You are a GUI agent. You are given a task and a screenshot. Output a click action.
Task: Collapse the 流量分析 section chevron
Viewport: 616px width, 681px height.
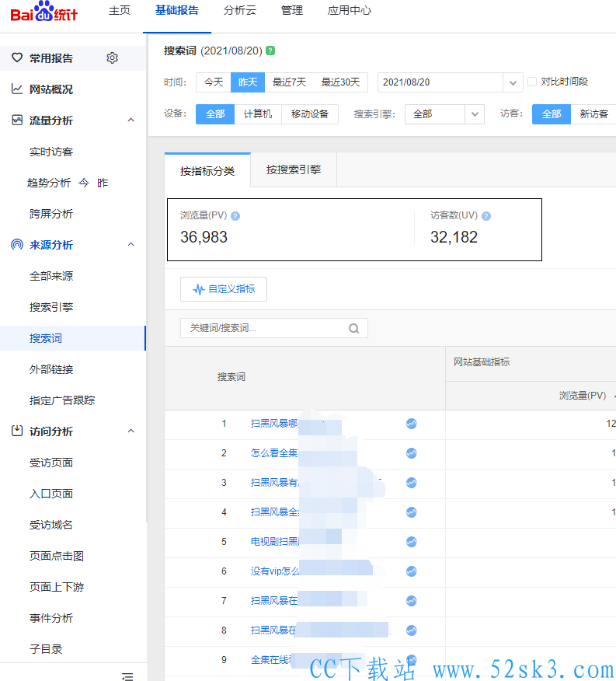pyautogui.click(x=131, y=120)
